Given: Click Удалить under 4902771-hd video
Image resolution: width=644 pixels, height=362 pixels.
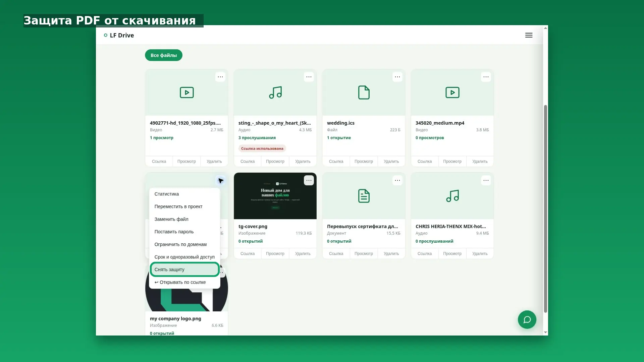Looking at the screenshot, I should [x=214, y=162].
